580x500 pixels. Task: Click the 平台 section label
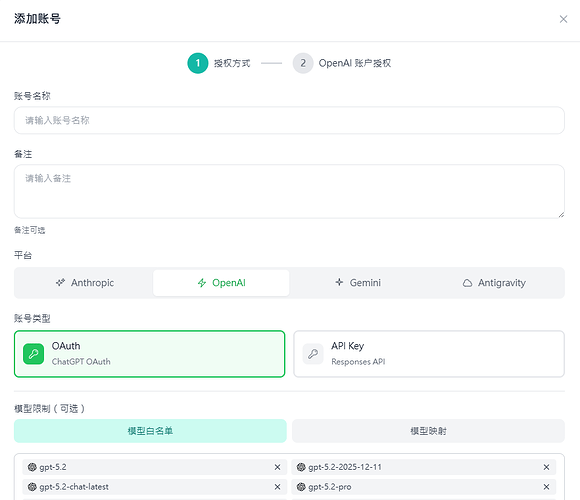pyautogui.click(x=23, y=255)
